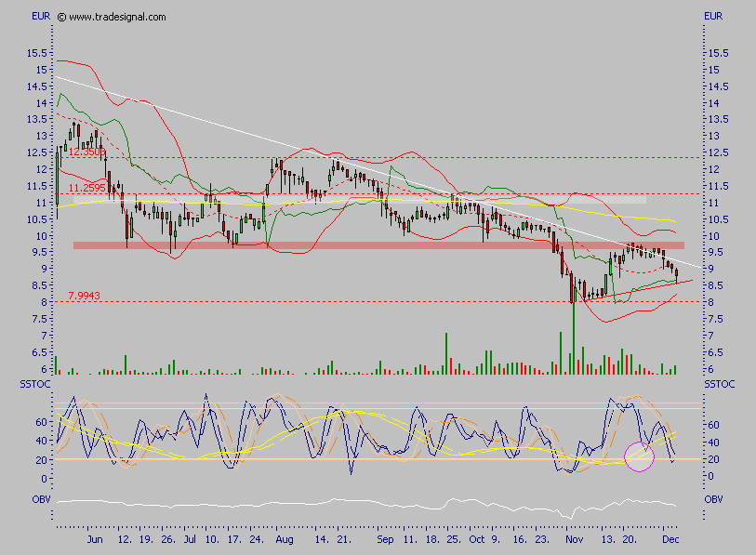
Task: Click the Sep date label
Action: click(x=385, y=539)
